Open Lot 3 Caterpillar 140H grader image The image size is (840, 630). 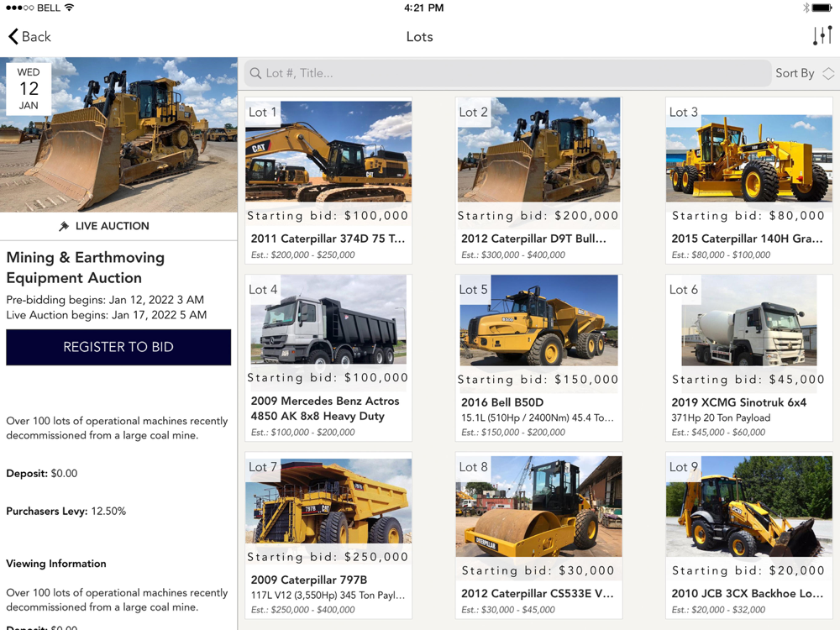click(x=749, y=158)
